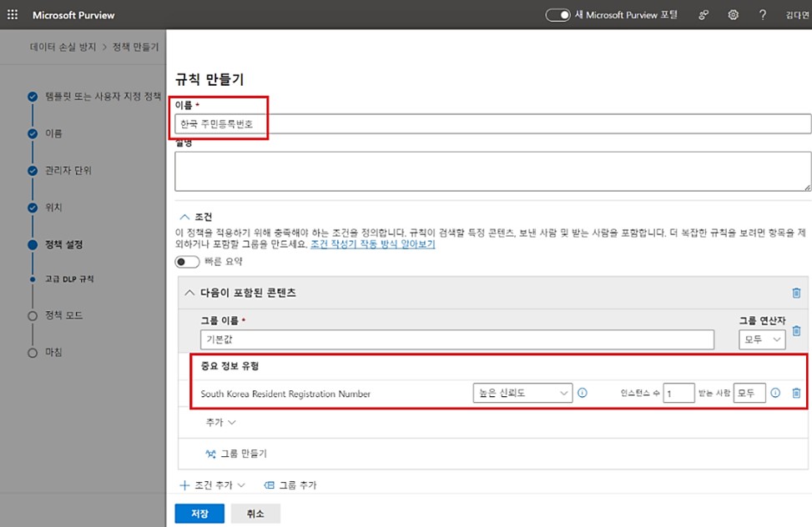Collapse the '조건' section

point(183,216)
